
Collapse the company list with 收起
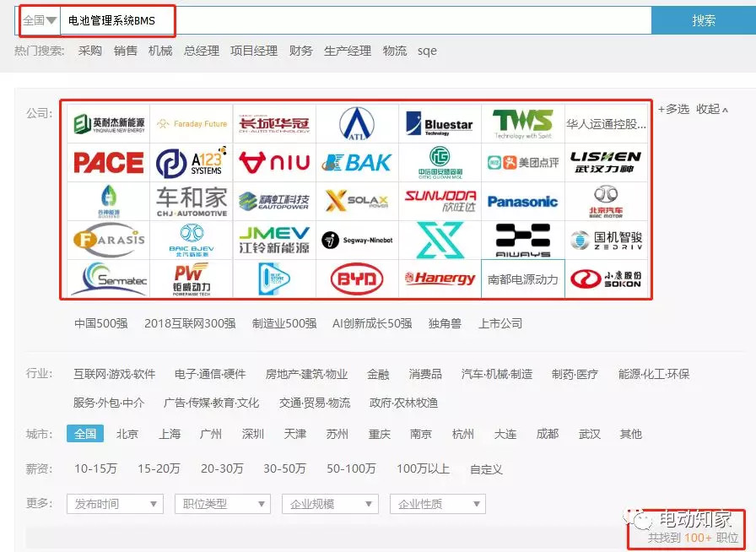[711, 109]
